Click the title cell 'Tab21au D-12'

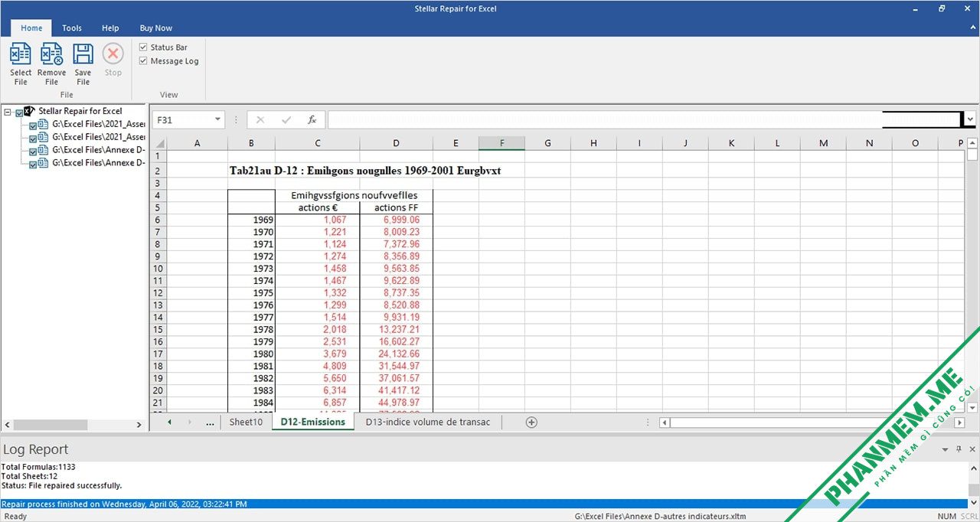click(365, 171)
